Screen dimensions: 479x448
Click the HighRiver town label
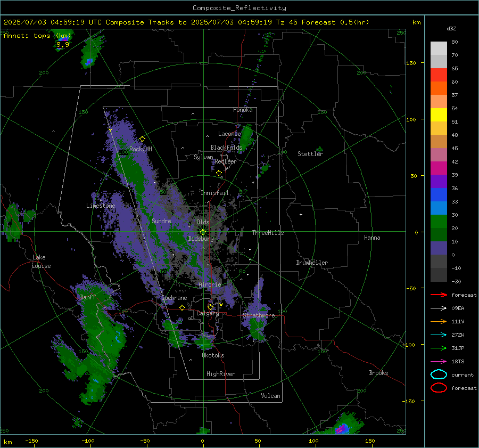click(x=221, y=374)
